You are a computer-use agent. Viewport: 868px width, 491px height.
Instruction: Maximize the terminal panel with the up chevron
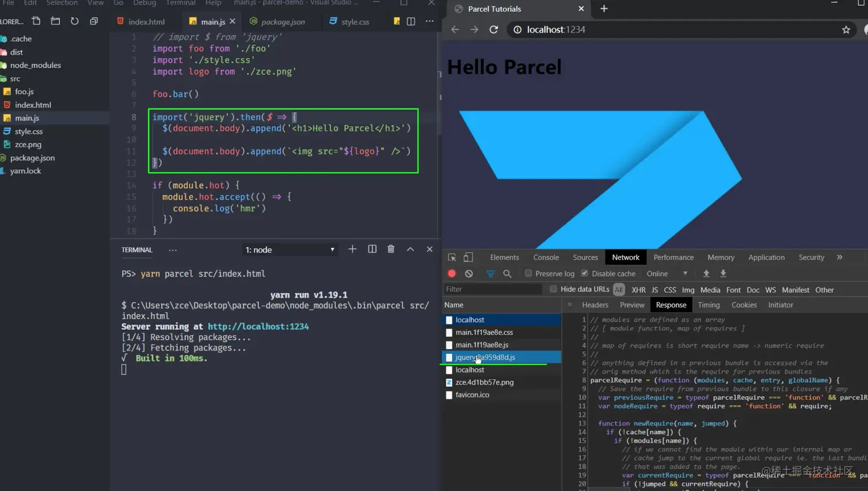(x=410, y=249)
